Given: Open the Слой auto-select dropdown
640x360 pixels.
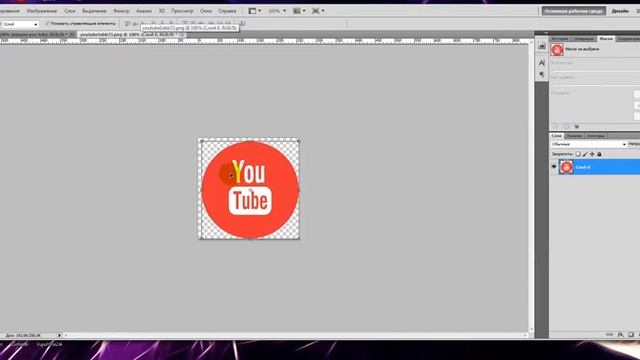Looking at the screenshot, I should point(20,24).
